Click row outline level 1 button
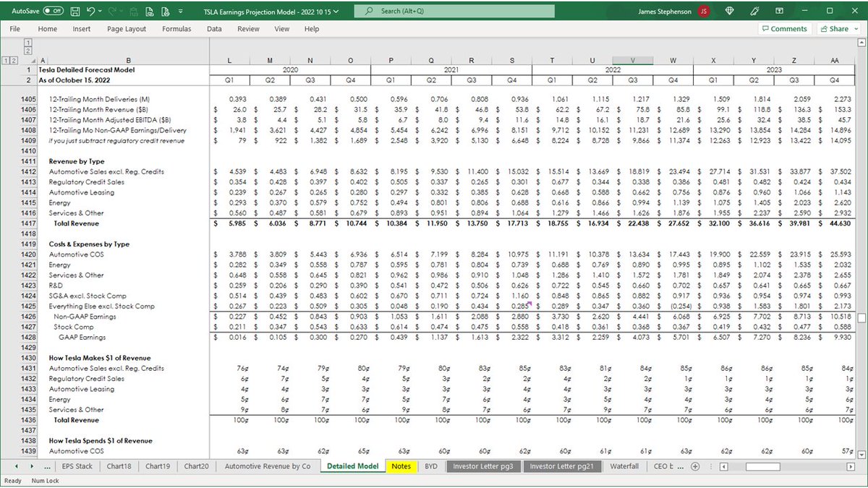Image resolution: width=868 pixels, height=488 pixels. (6, 60)
